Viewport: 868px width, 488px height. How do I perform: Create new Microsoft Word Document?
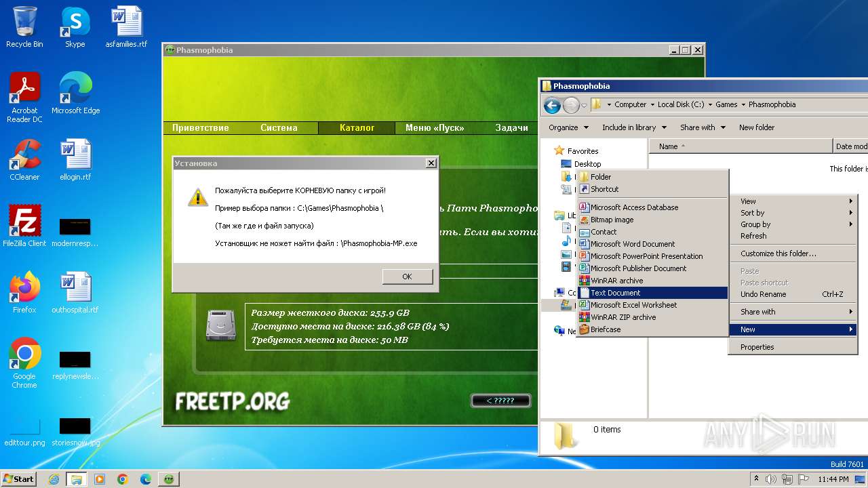652,244
